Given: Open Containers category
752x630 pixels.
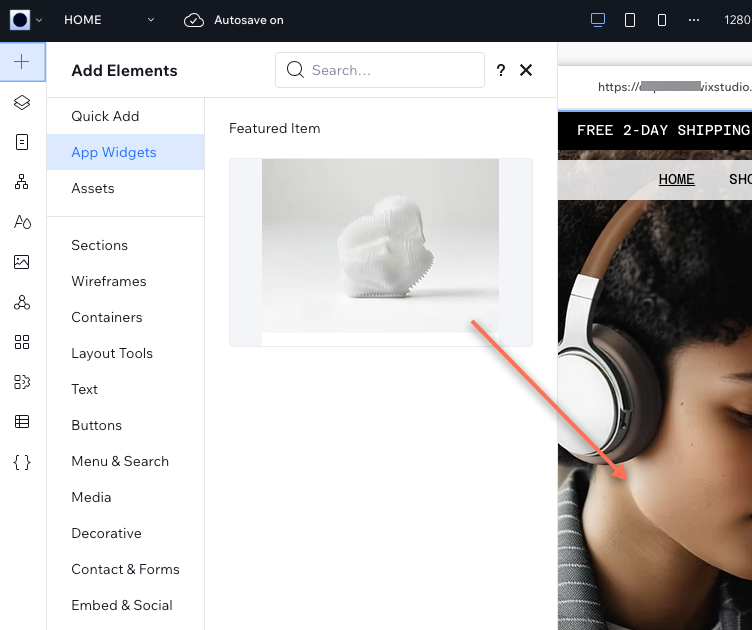Looking at the screenshot, I should (126, 317).
